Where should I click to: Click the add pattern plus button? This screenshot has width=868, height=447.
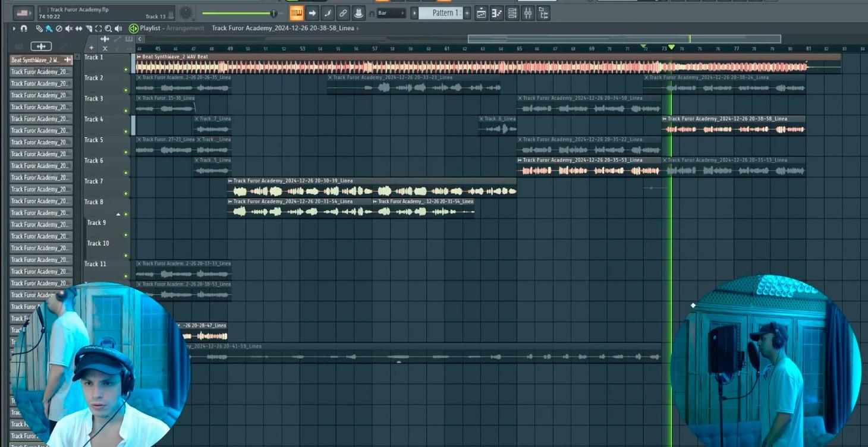pyautogui.click(x=467, y=13)
